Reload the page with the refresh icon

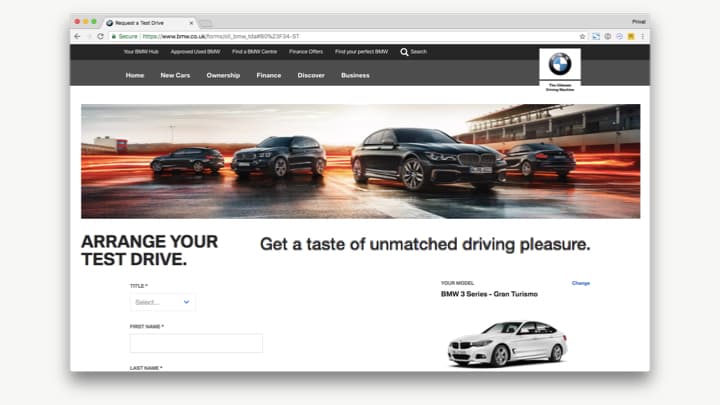tap(101, 36)
